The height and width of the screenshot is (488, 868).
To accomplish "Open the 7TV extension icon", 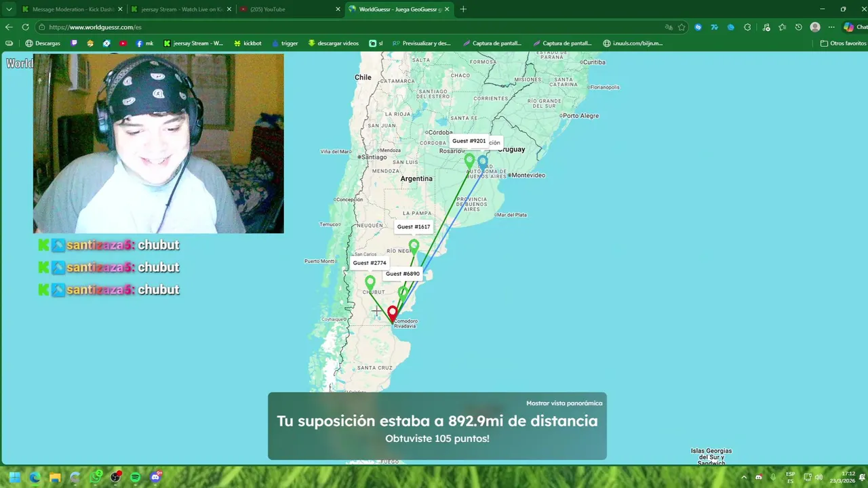I will (714, 27).
